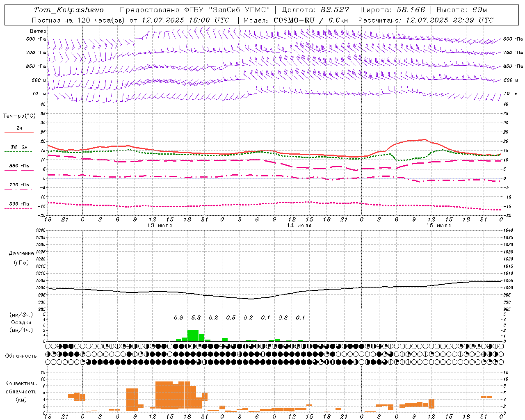The width and height of the screenshot is (525, 420).
Task: Select the Тем-ра(°C) panel label
Action: [x=19, y=116]
